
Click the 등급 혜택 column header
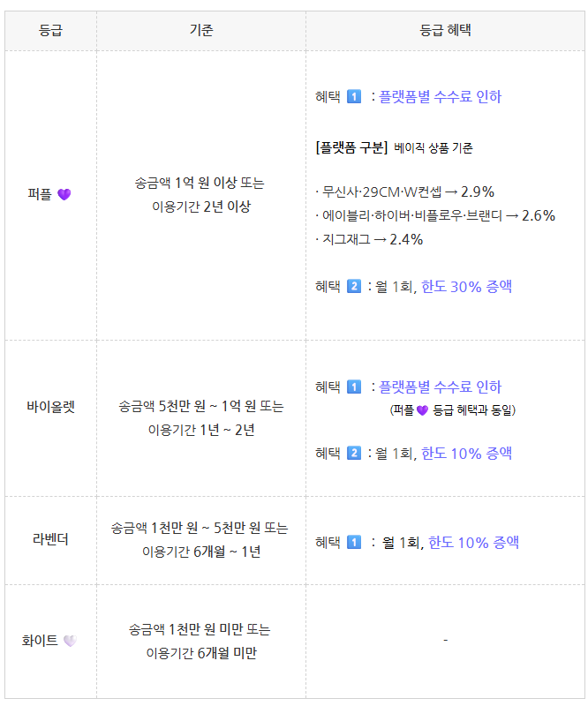(x=445, y=30)
